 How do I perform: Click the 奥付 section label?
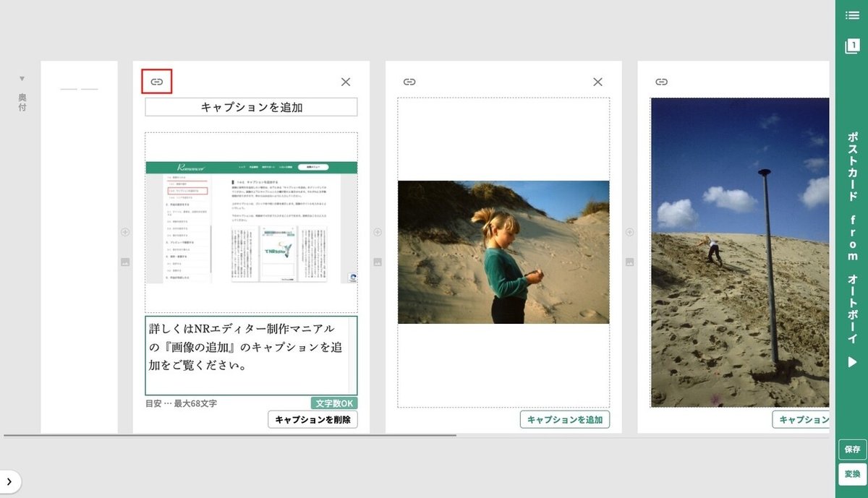[22, 102]
